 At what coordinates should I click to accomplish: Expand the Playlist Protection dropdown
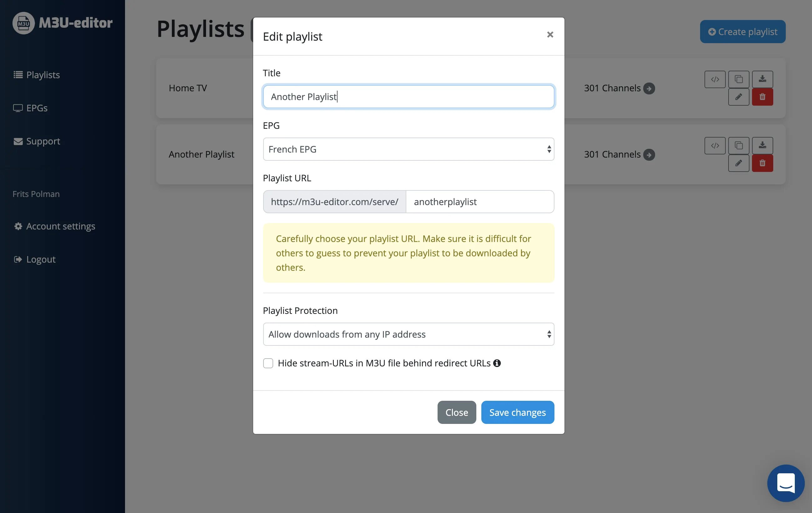coord(409,334)
